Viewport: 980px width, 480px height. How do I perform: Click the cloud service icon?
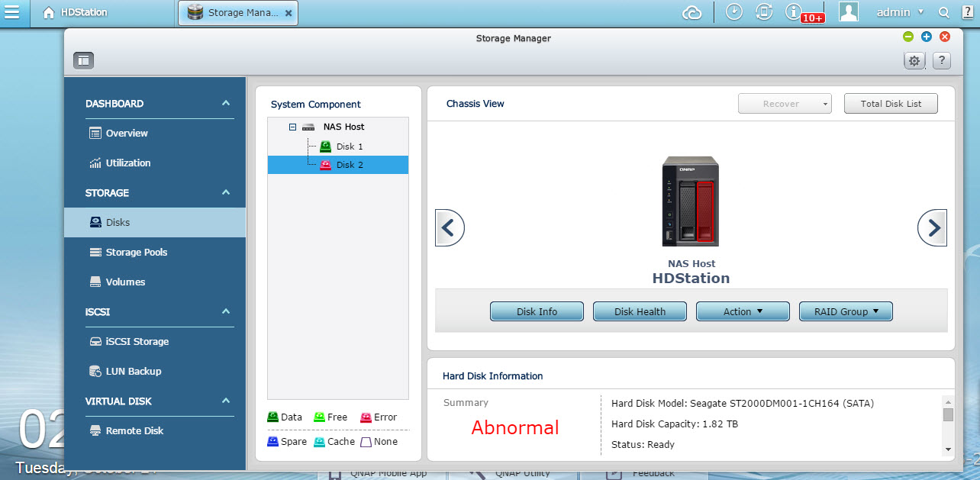691,13
